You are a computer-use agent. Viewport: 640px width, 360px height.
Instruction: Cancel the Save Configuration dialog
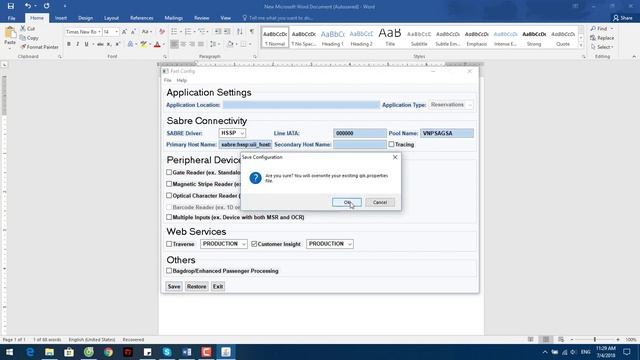pyautogui.click(x=380, y=202)
